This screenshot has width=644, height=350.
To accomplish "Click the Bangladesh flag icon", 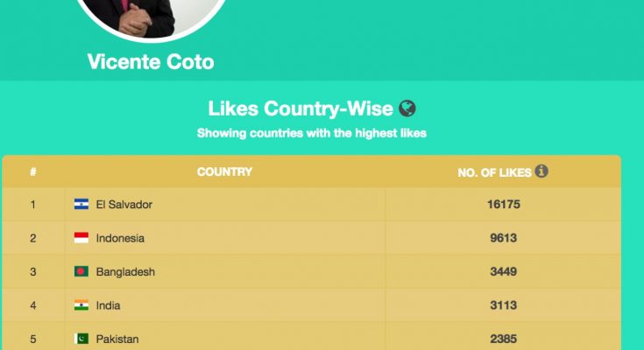I will click(81, 271).
